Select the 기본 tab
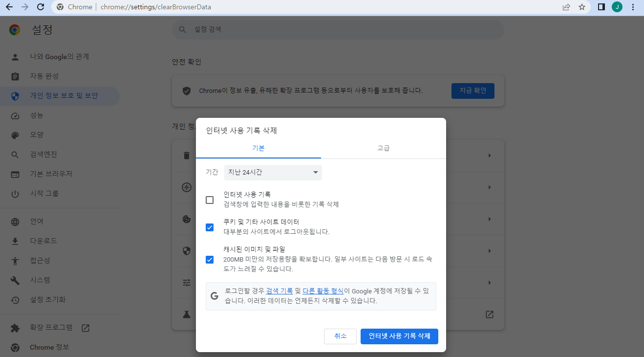Image resolution: width=644 pixels, height=357 pixels. click(258, 148)
